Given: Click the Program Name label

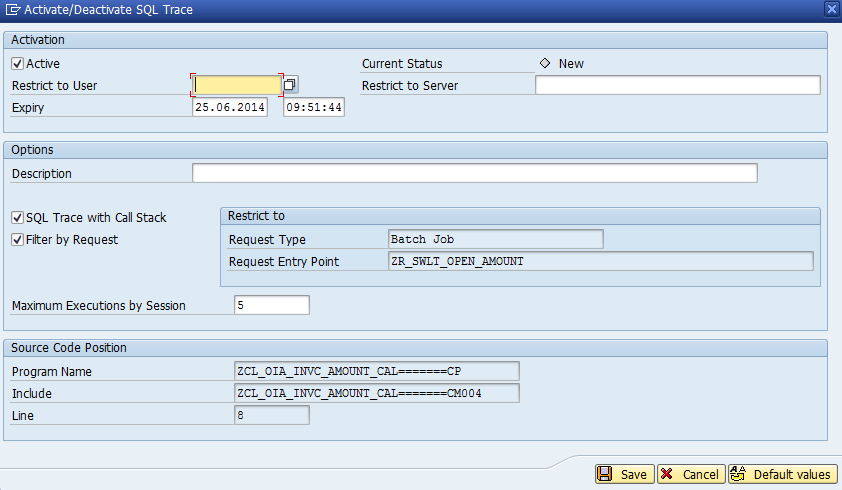Looking at the screenshot, I should 52,372.
